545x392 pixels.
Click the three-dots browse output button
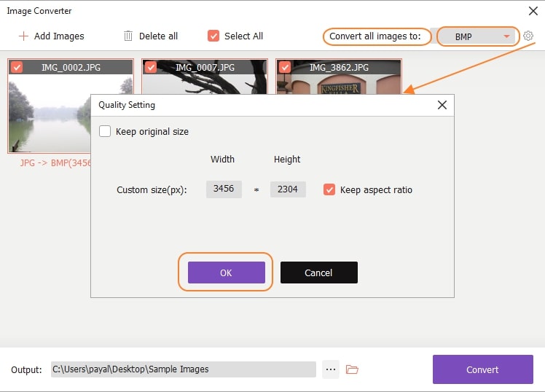(x=331, y=369)
